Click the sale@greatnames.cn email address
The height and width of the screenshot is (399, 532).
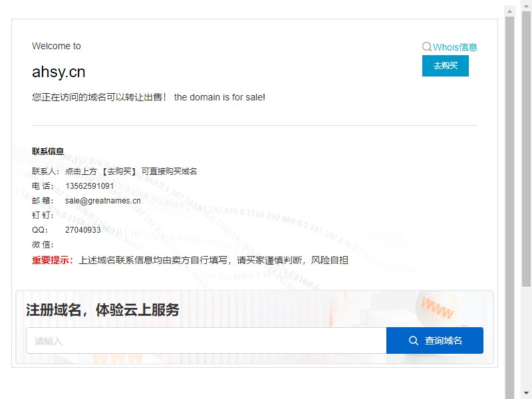point(103,201)
